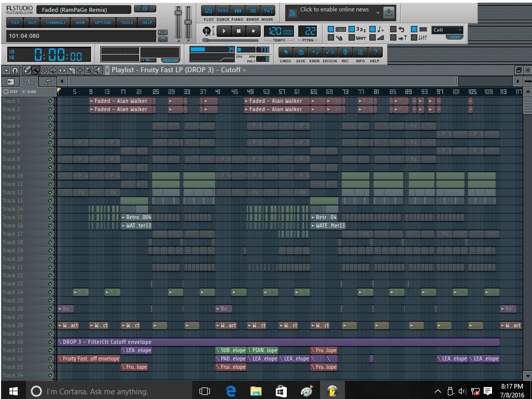Click the pattern number 22 display

308,31
